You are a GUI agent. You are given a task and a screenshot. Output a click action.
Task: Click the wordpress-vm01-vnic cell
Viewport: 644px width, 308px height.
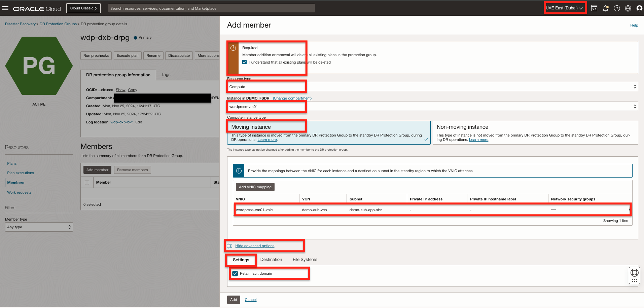tap(254, 210)
